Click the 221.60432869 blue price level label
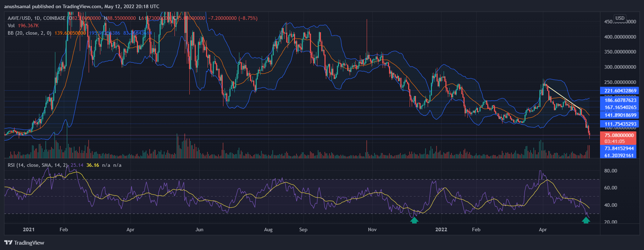Screen dimensions: 644x250 point(619,91)
